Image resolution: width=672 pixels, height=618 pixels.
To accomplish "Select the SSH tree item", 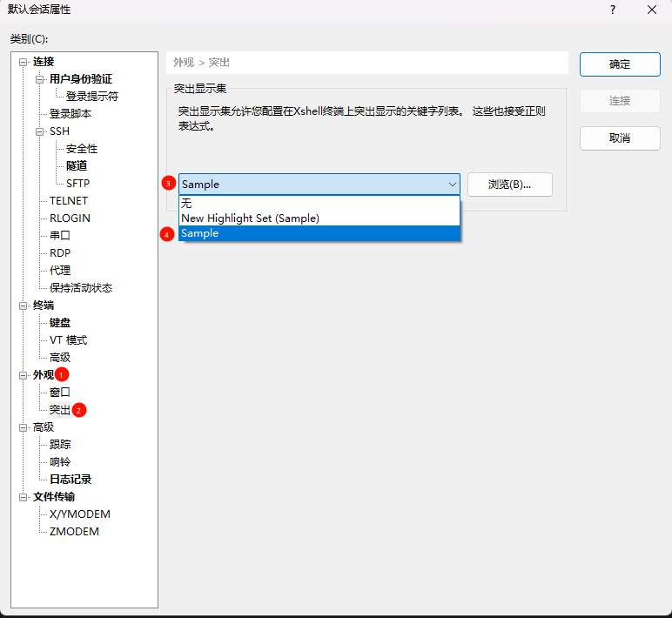I will click(59, 131).
